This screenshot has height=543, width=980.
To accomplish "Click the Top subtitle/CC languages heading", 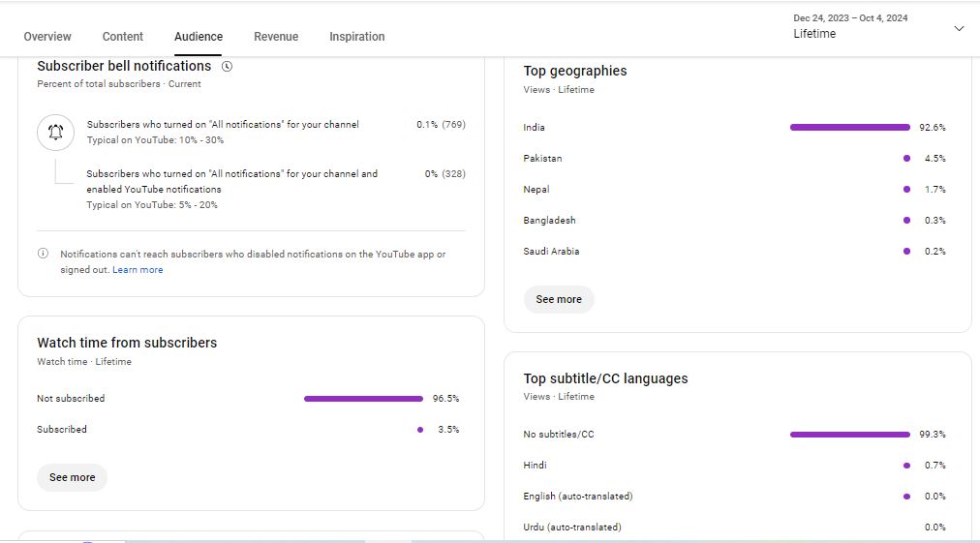I will pos(605,378).
